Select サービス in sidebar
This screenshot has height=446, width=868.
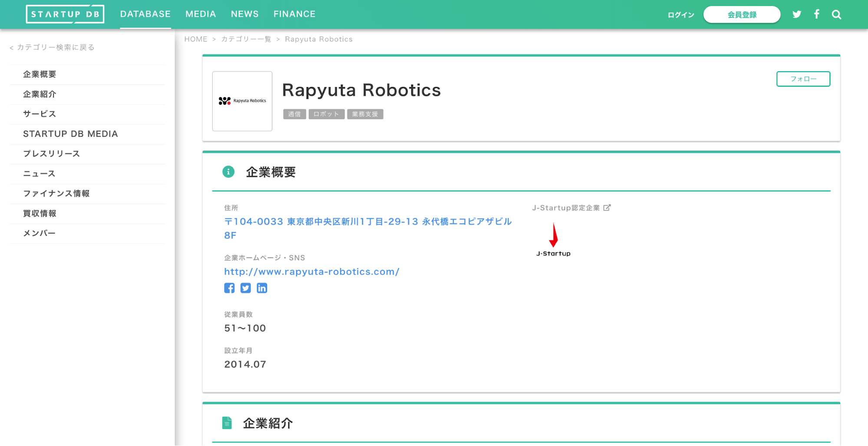click(87, 114)
